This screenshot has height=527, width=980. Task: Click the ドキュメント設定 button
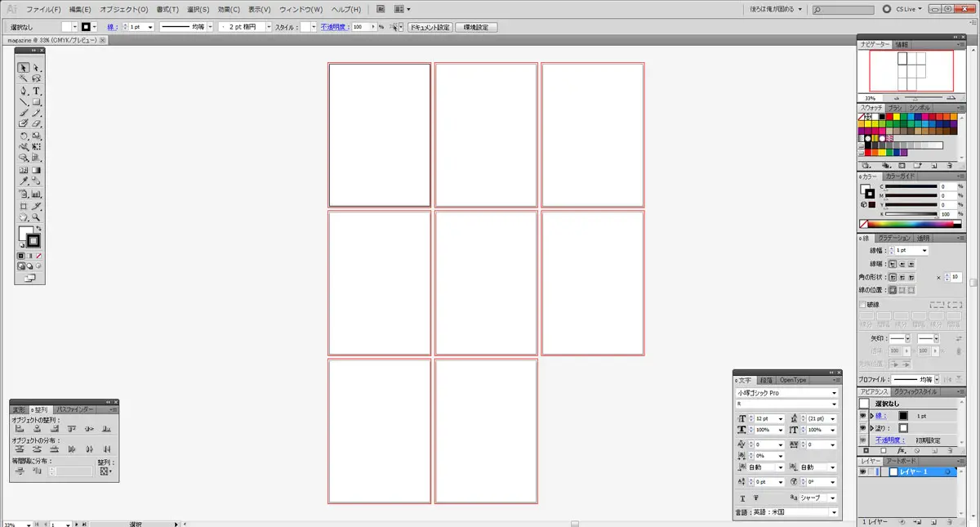pos(429,27)
